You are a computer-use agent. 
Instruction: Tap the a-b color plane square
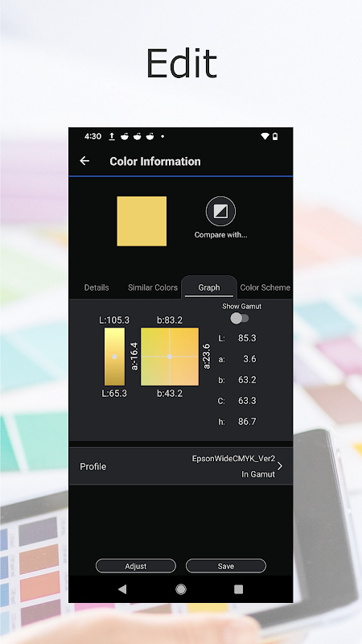[x=170, y=357]
